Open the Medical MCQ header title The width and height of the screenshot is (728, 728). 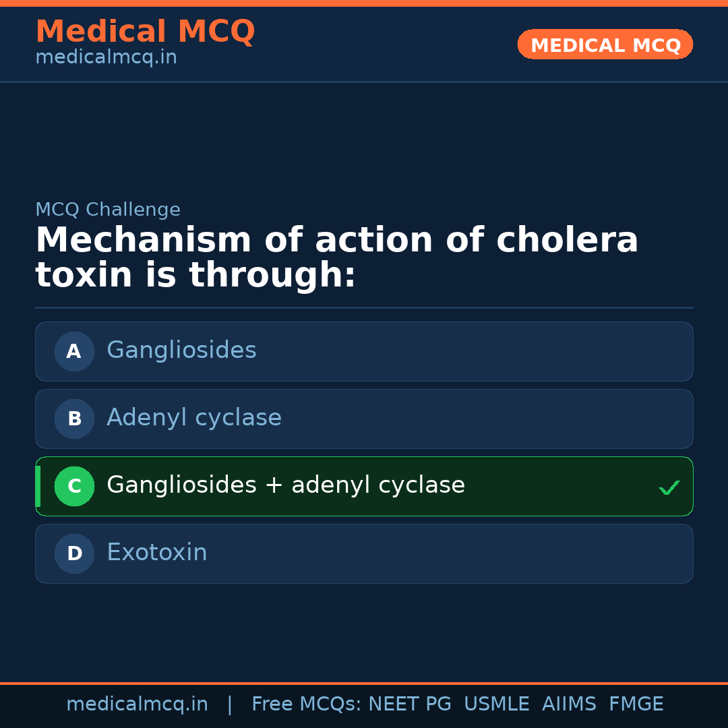tap(145, 32)
